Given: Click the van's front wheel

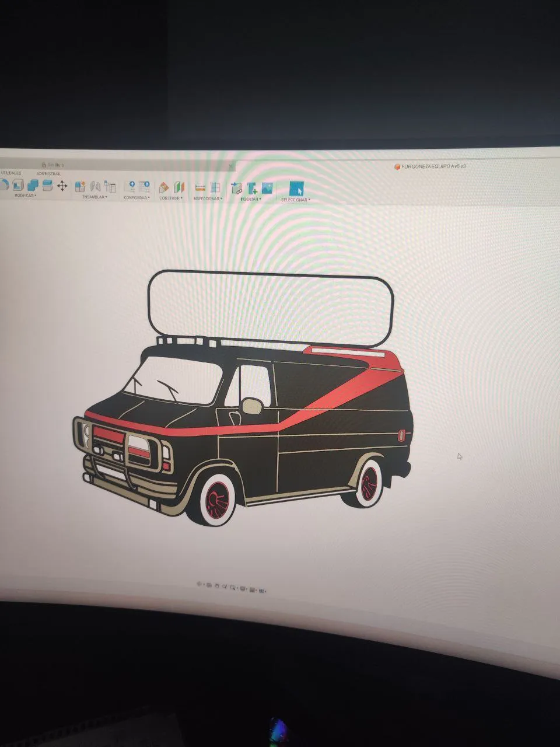Looking at the screenshot, I should click(215, 498).
